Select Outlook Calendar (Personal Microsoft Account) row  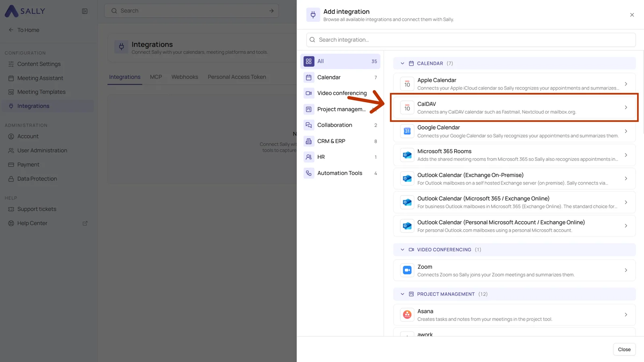point(514,226)
